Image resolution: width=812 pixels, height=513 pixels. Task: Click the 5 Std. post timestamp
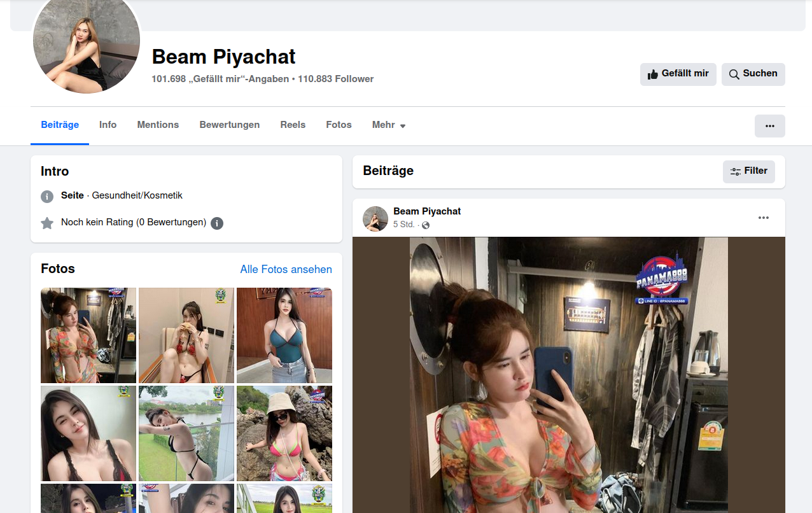(x=404, y=225)
